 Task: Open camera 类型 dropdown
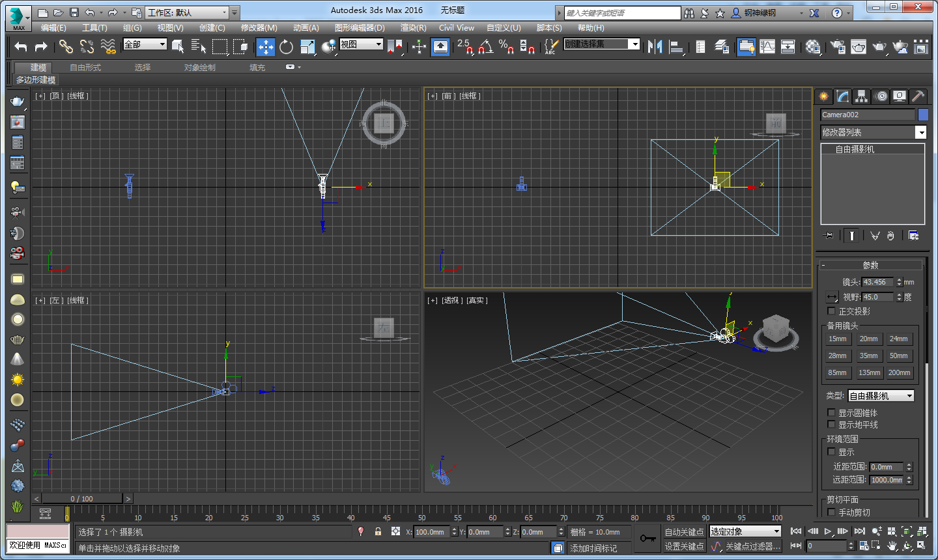[x=881, y=396]
